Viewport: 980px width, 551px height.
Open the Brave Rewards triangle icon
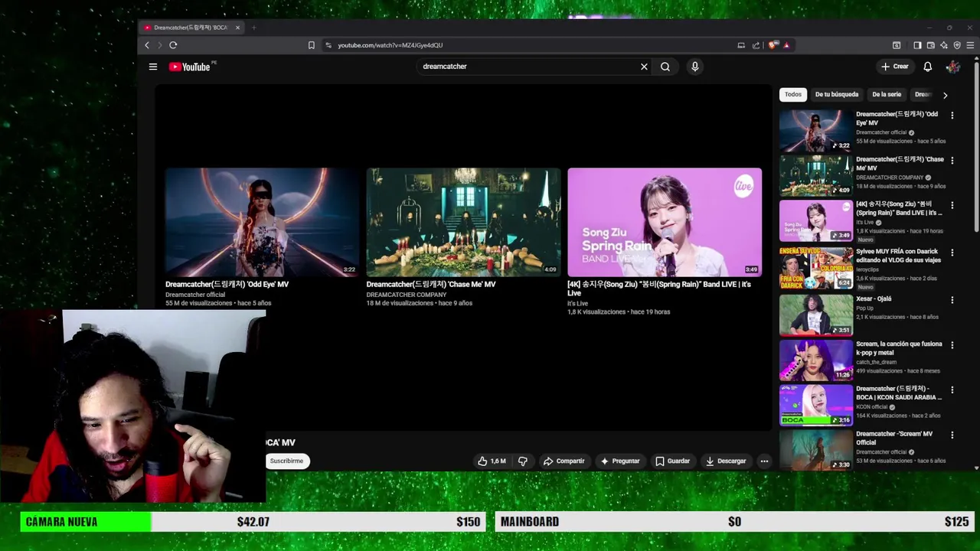[786, 45]
